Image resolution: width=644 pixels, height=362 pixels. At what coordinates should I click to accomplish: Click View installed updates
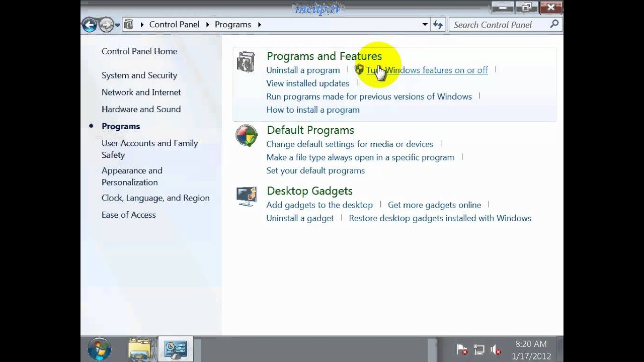(x=308, y=83)
